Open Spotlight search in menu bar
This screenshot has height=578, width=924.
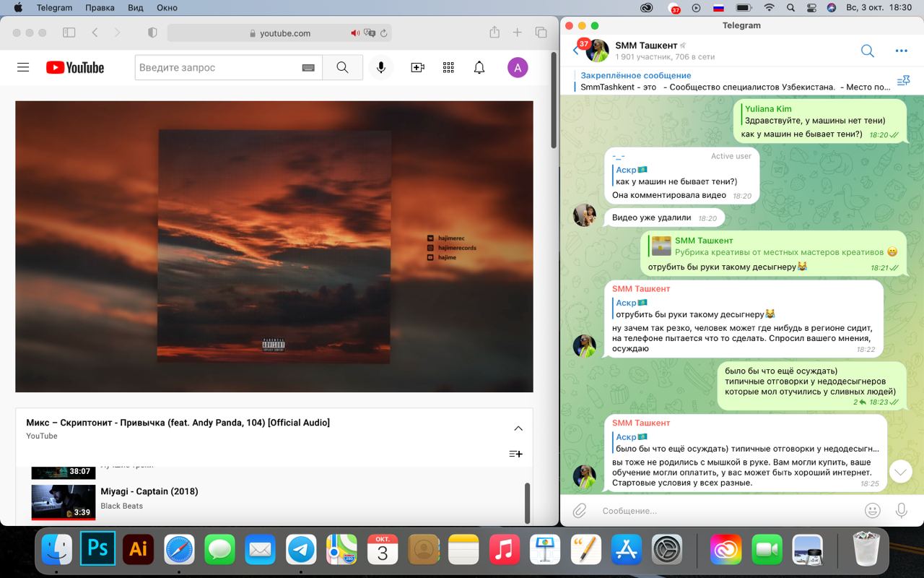coord(790,8)
